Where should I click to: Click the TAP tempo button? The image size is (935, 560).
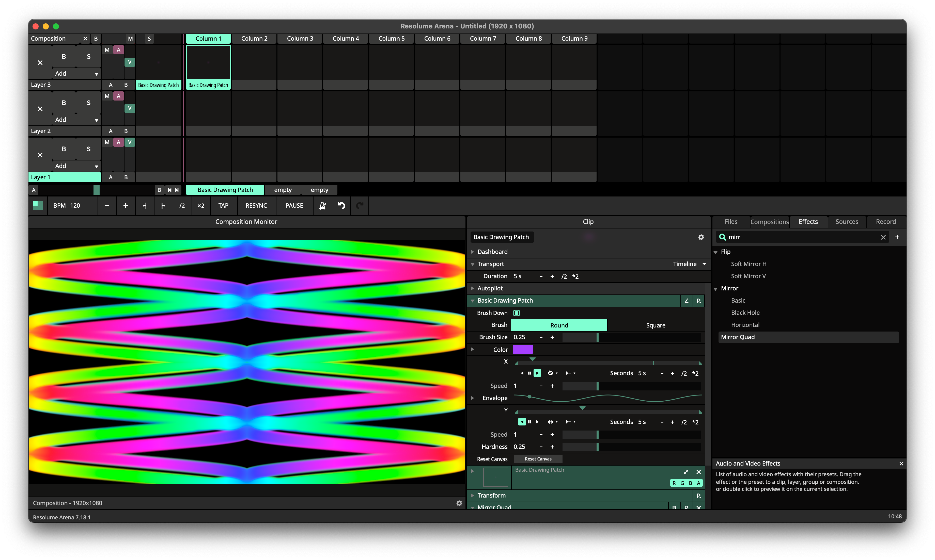click(223, 205)
